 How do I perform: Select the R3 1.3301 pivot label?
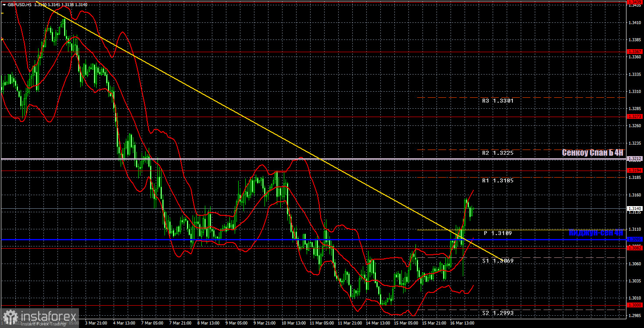[497, 100]
